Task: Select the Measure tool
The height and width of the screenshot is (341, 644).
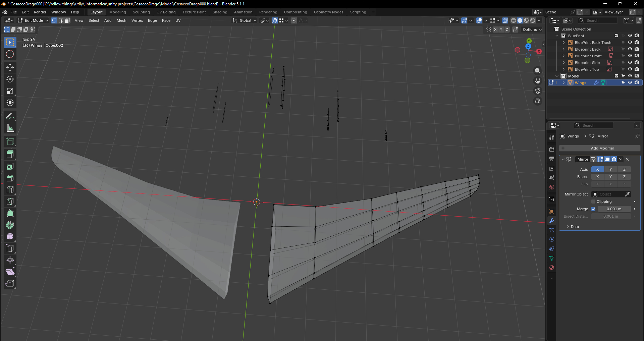Action: pyautogui.click(x=10, y=128)
